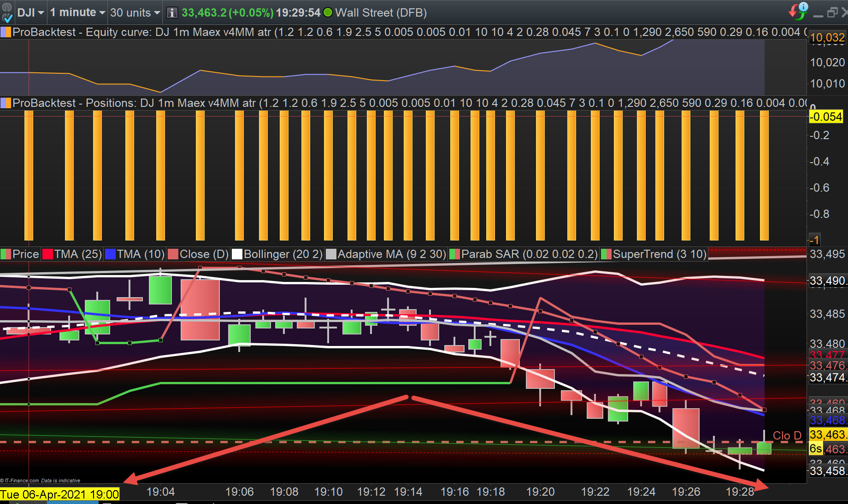This screenshot has width=848, height=504.
Task: Click the Parab SAR color swatch
Action: 455,254
